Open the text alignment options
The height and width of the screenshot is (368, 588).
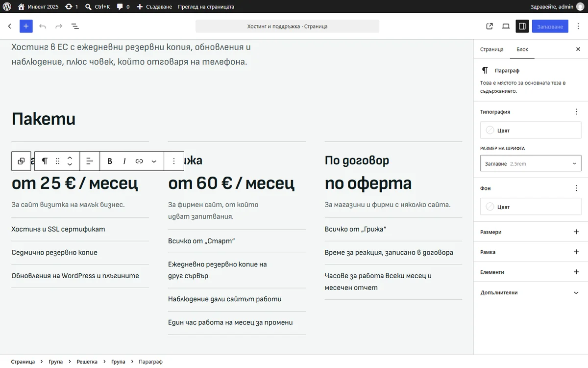pos(90,161)
